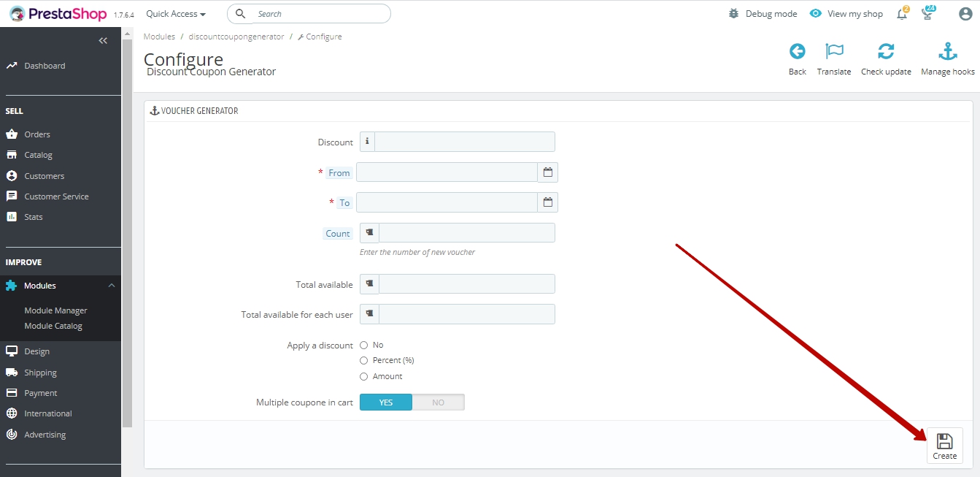
Task: Open Module Manager in sidebar
Action: (55, 310)
